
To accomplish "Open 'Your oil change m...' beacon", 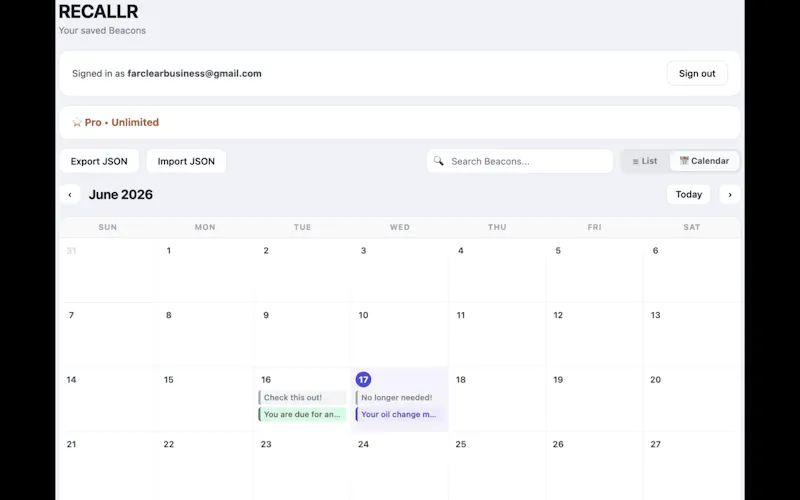I will pyautogui.click(x=399, y=414).
